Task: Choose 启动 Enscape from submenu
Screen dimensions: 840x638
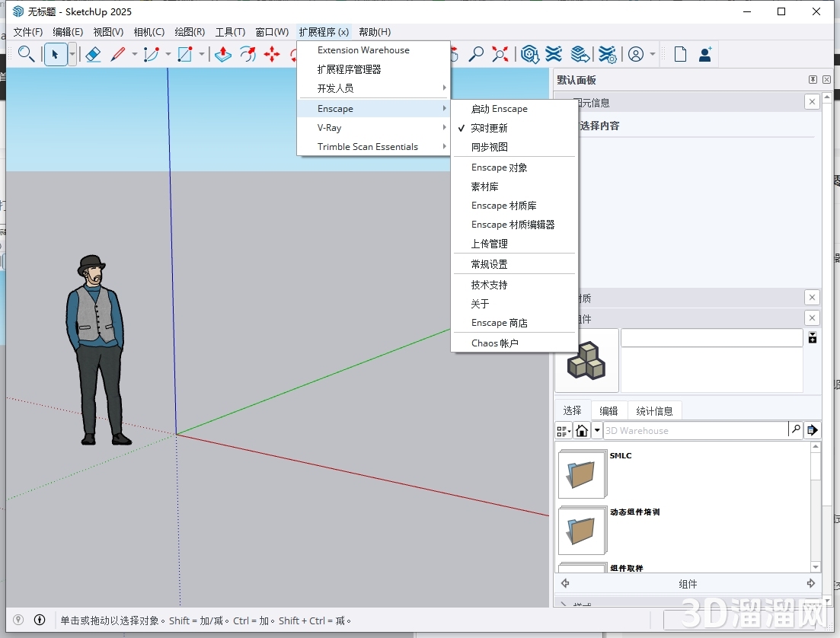Action: point(514,109)
